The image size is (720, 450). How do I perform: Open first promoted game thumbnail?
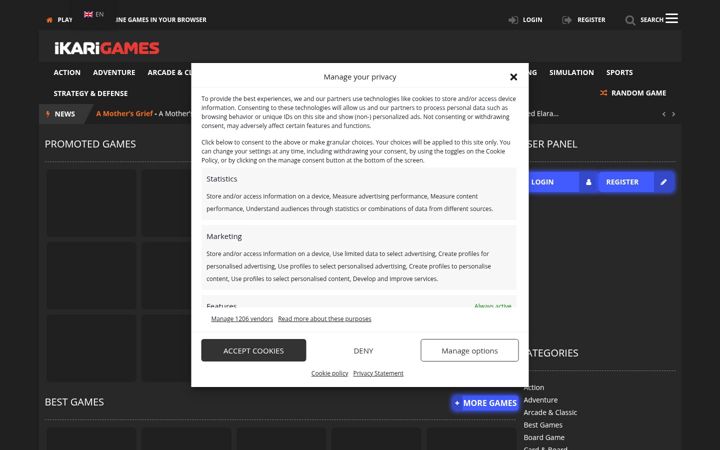(x=91, y=202)
